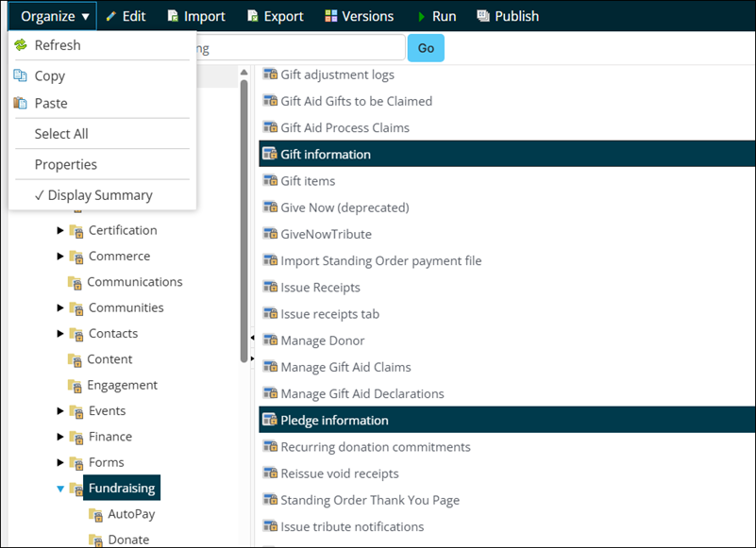
Task: Collapse the Fundraising folder
Action: (61, 489)
